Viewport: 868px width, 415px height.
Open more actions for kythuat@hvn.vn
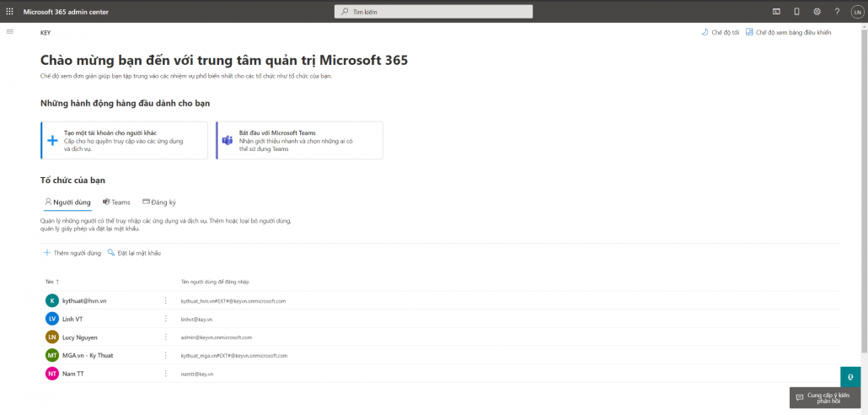(x=165, y=300)
